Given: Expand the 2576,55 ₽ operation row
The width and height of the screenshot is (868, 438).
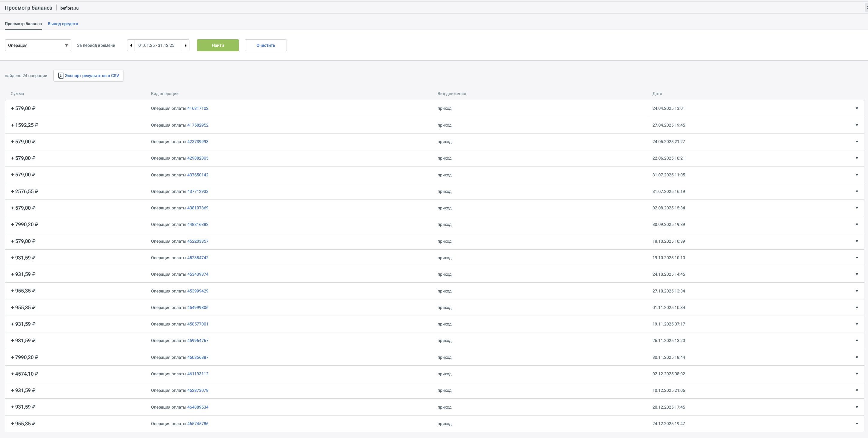Looking at the screenshot, I should [x=857, y=191].
